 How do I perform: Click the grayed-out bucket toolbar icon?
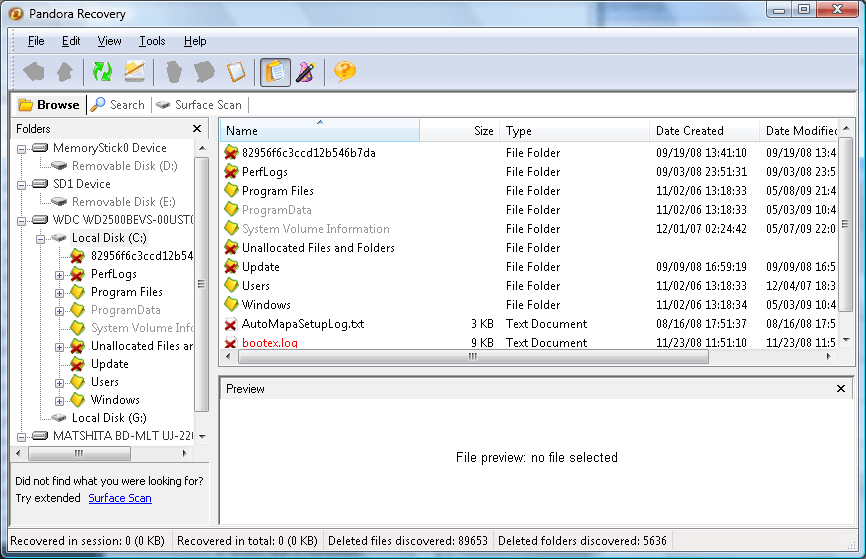(174, 72)
